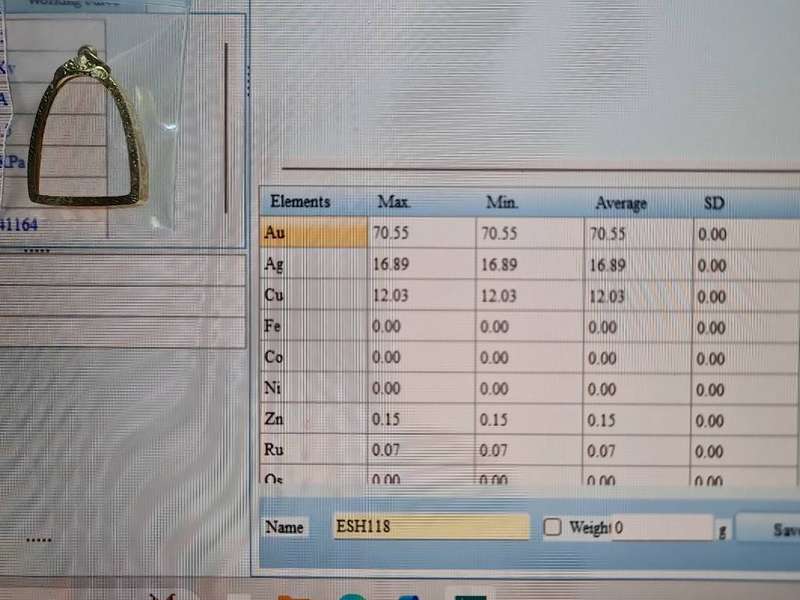Select the Zn element cell

(x=313, y=420)
